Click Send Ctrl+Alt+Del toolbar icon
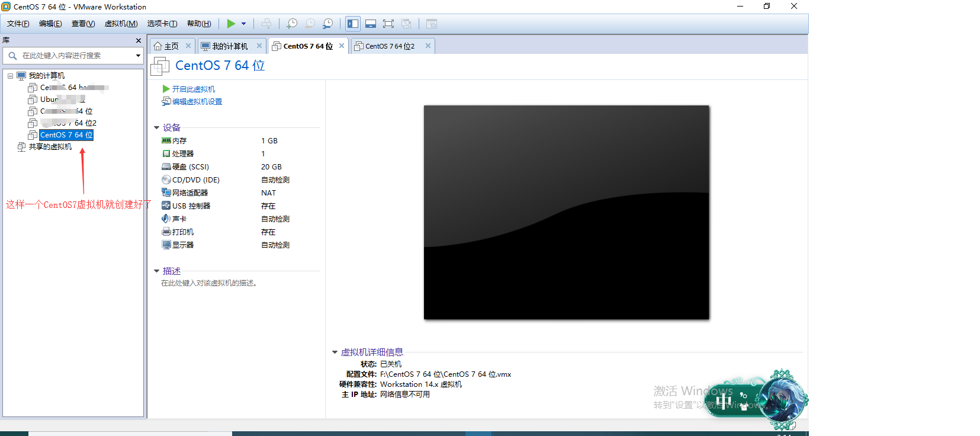Image resolution: width=980 pixels, height=436 pixels. point(266,24)
